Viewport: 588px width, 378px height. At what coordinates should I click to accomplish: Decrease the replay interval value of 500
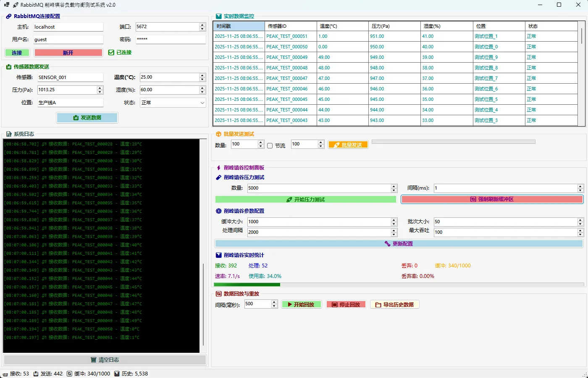274,306
